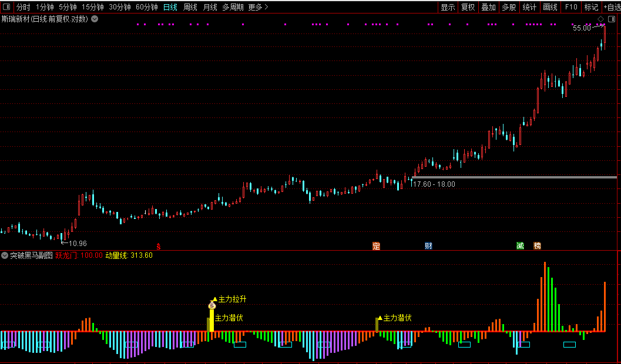Screen dimensions: 621x364
Task: Open the 定 event marker
Action: tap(376, 246)
